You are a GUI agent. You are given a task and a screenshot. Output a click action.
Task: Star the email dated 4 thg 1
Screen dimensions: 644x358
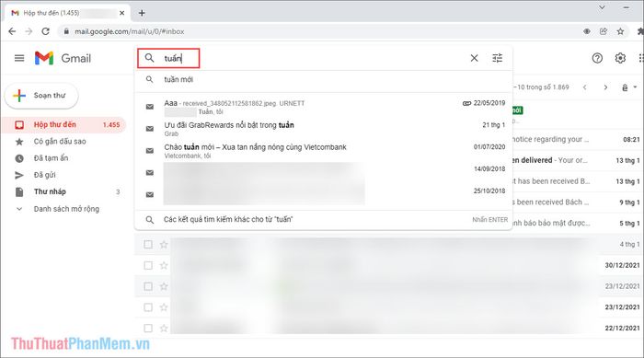(x=164, y=245)
